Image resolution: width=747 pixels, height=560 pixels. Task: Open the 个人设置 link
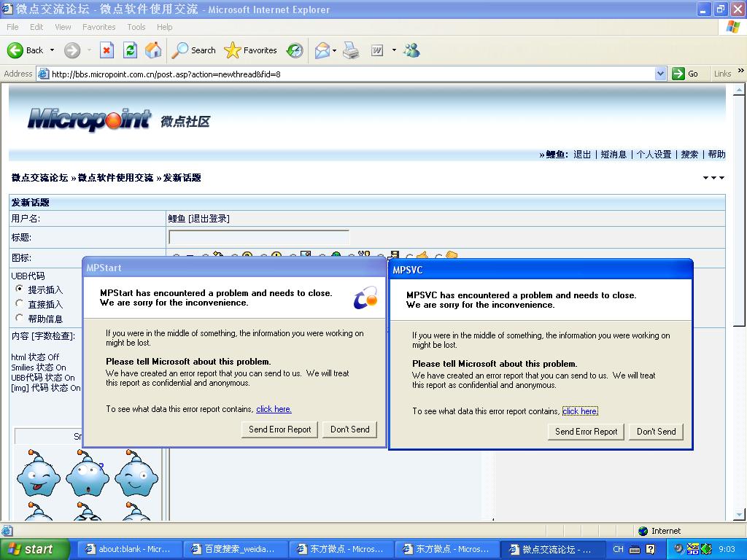[654, 155]
